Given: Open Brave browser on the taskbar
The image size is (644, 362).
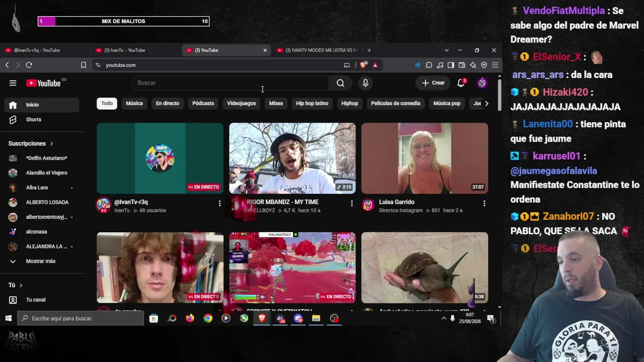Looking at the screenshot, I should click(262, 318).
